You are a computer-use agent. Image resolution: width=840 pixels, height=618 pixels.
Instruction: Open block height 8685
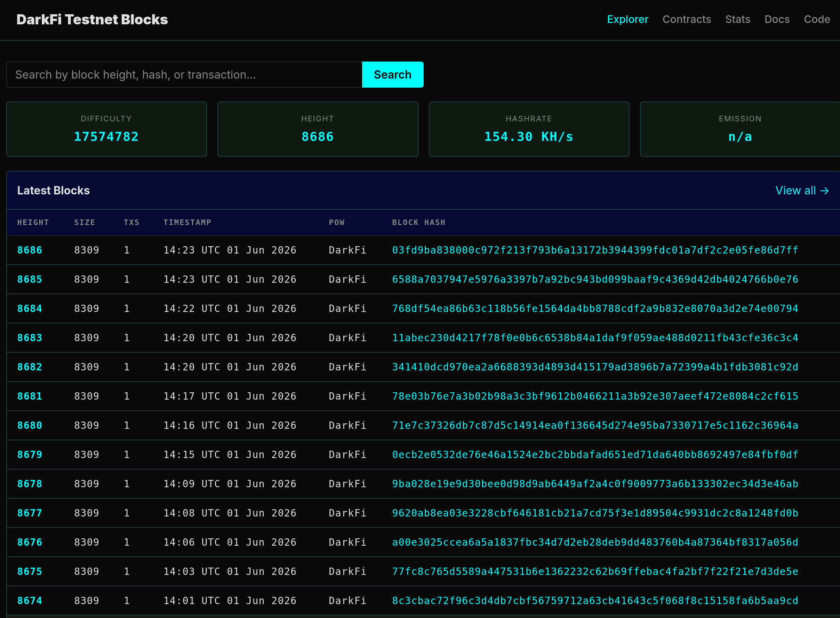click(x=30, y=280)
